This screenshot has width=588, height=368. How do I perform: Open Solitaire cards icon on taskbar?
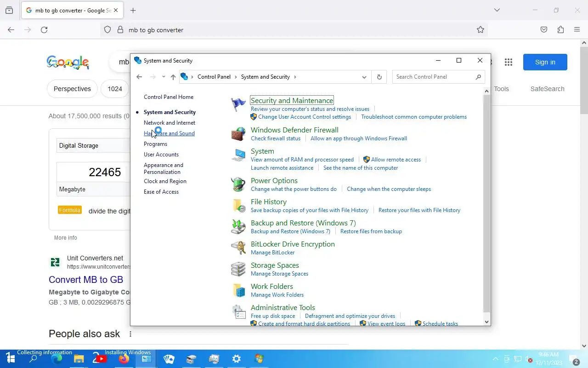(x=169, y=359)
